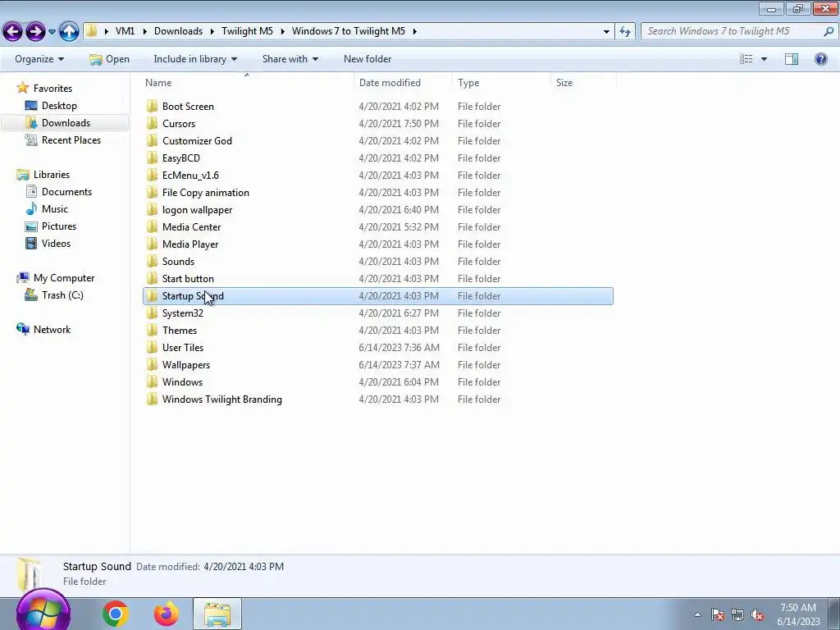840x630 pixels.
Task: Select the logon wallpaper folder icon
Action: 152,209
